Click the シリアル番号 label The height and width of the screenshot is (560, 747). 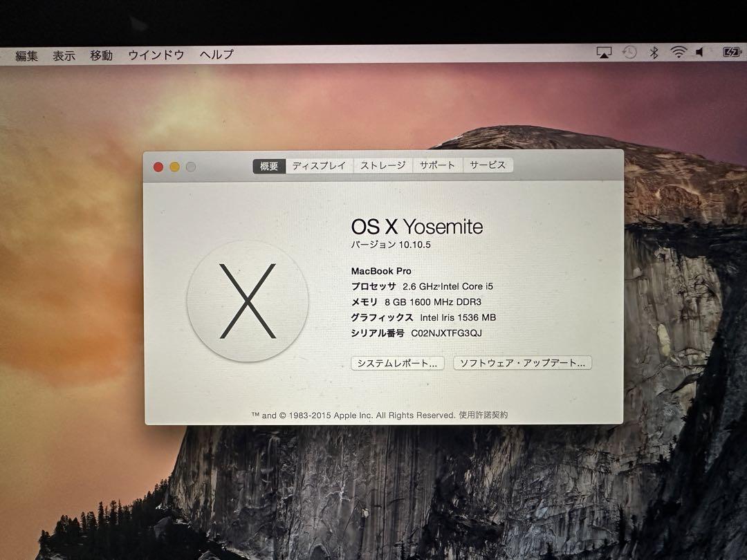coord(378,333)
